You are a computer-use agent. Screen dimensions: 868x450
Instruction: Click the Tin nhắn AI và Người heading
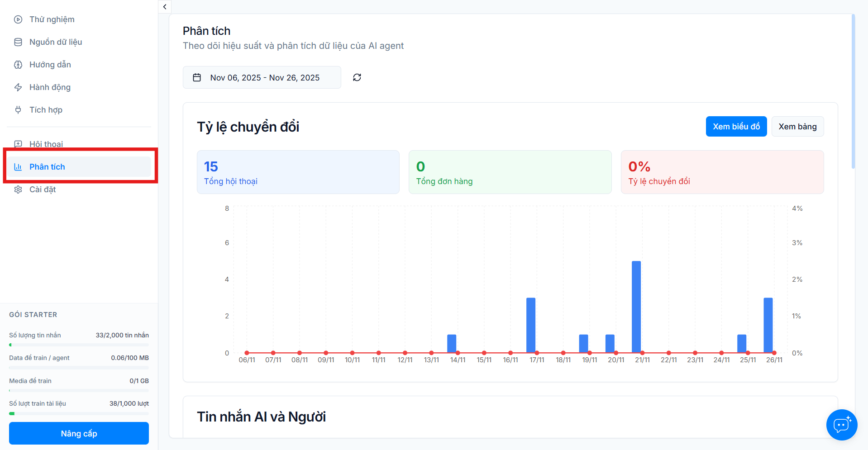coord(262,417)
